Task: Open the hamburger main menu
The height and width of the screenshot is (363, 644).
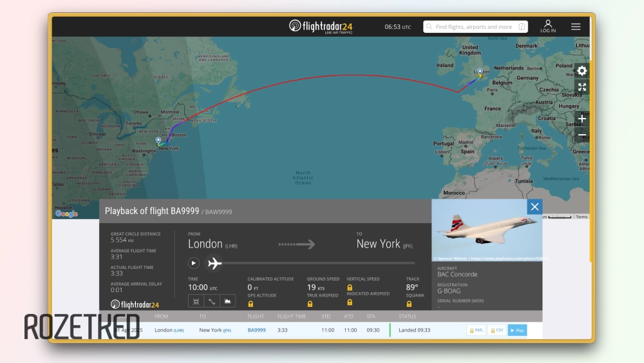Action: pyautogui.click(x=576, y=26)
